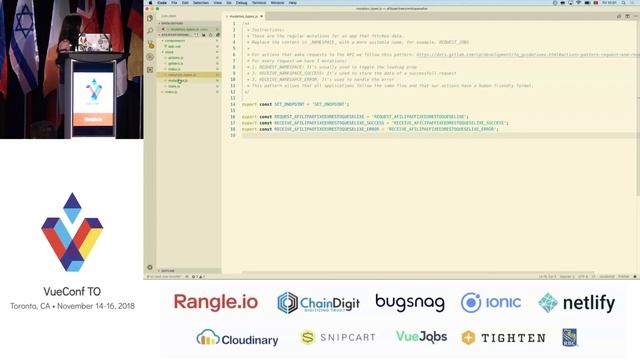Collapse the components folder
The height and width of the screenshot is (360, 640).
tap(189, 41)
